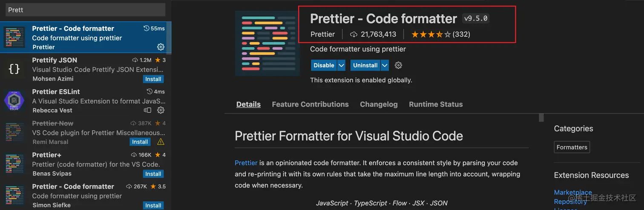Click publisher name Benas Svipas
Screen dimensions: 644x210
[x=52, y=174]
